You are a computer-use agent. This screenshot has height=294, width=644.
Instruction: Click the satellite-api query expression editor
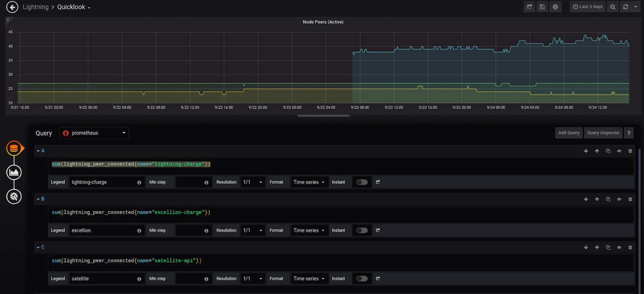pos(341,263)
